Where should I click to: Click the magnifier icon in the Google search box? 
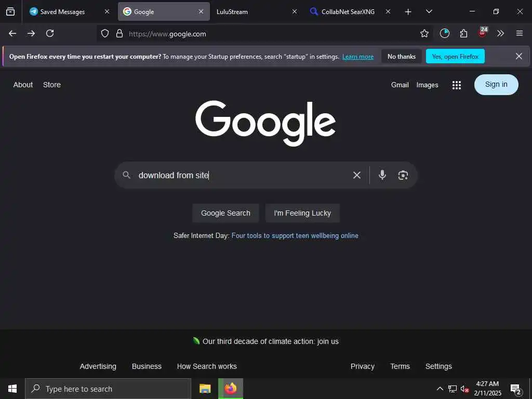coord(126,175)
